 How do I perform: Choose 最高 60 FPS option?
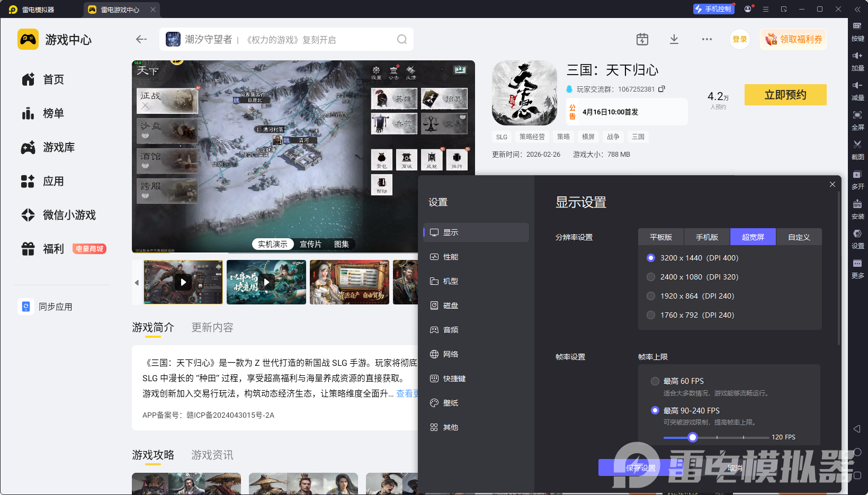tap(655, 381)
